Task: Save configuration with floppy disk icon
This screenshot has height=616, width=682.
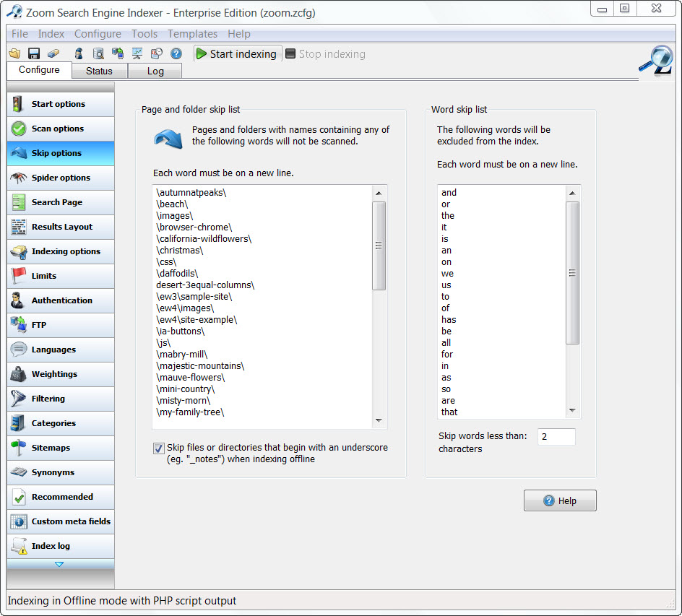Action: (x=34, y=53)
